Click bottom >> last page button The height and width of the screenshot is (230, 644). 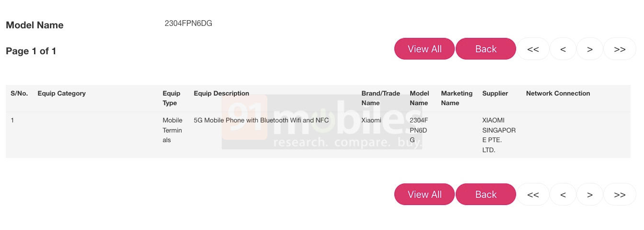click(620, 194)
